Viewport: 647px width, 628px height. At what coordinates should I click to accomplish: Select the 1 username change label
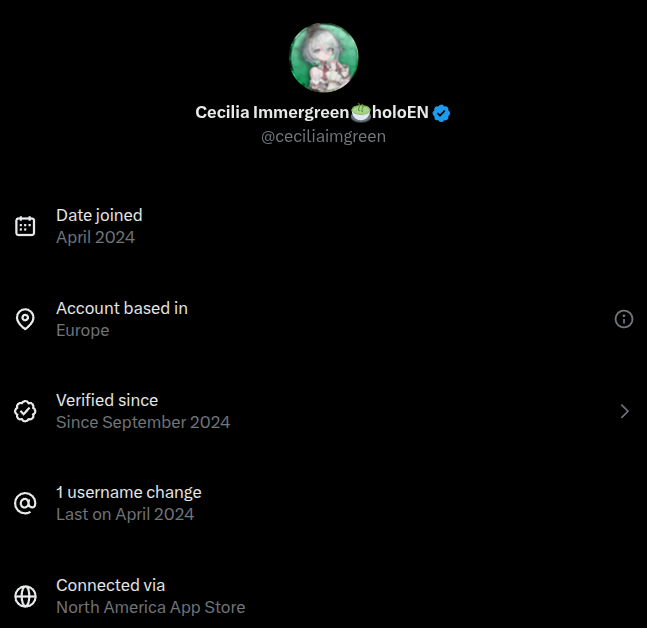pyautogui.click(x=129, y=492)
